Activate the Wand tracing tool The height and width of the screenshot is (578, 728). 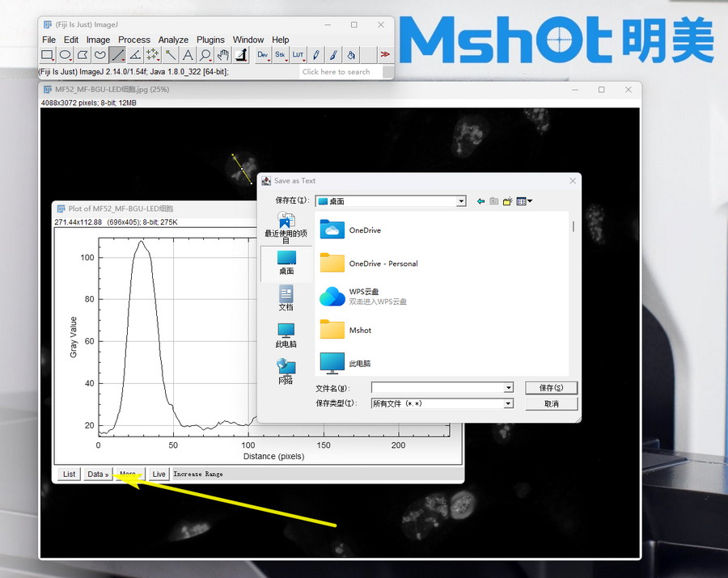tap(171, 55)
